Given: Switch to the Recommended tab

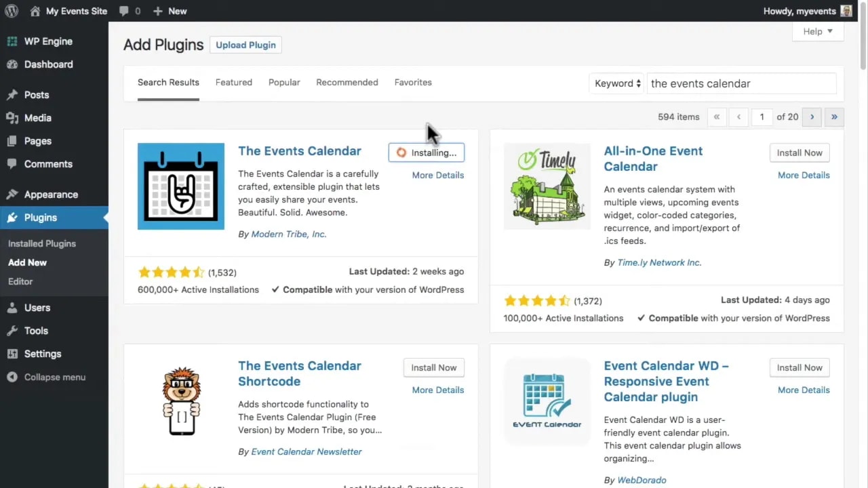Looking at the screenshot, I should [x=347, y=82].
